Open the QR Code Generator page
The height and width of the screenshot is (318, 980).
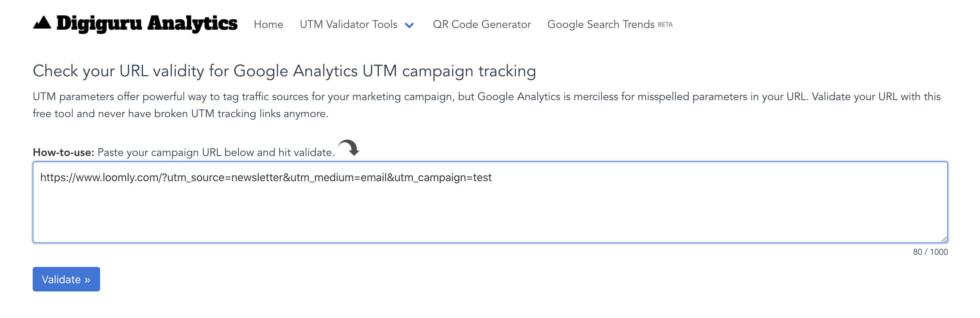coord(481,25)
